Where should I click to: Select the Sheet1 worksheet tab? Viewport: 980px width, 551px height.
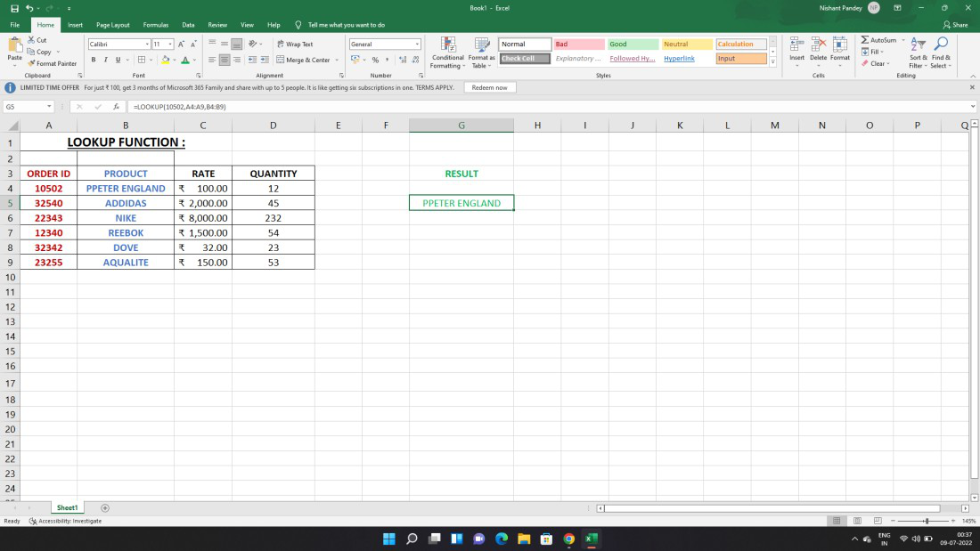coord(67,508)
